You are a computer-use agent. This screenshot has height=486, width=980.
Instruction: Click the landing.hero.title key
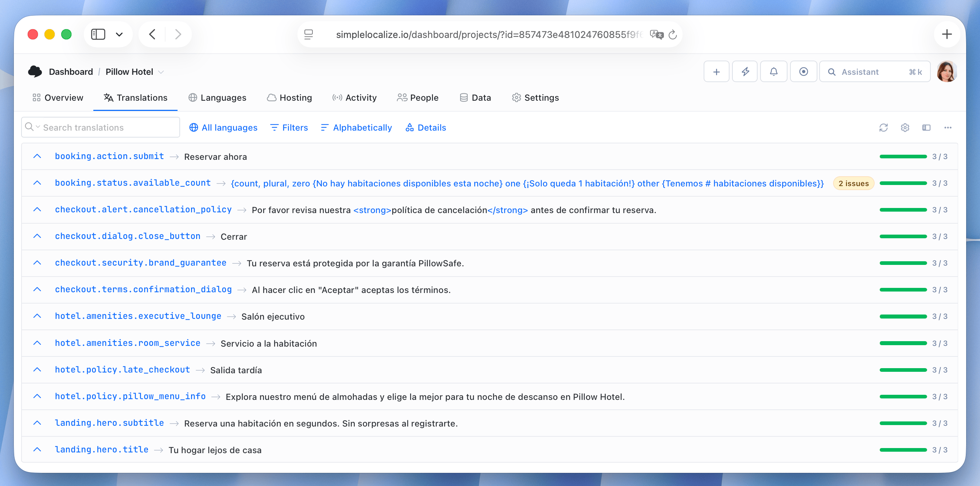click(x=102, y=450)
